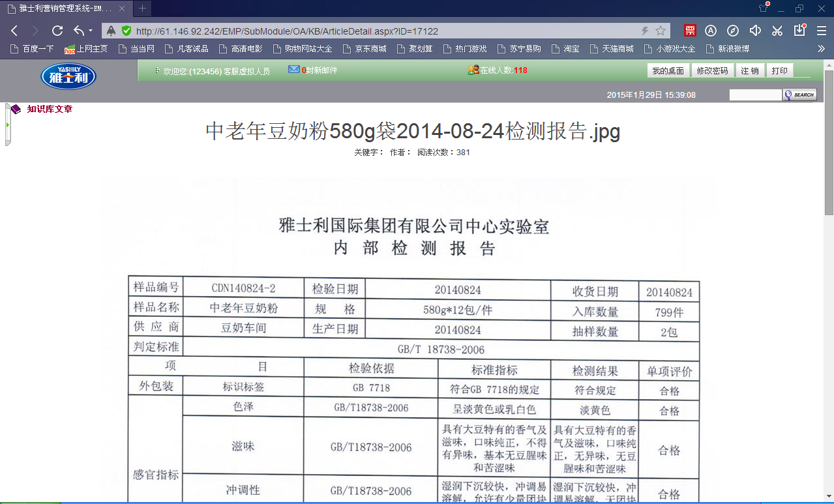Click the article title 中老年豆奶粉580g袋 text

point(413,132)
